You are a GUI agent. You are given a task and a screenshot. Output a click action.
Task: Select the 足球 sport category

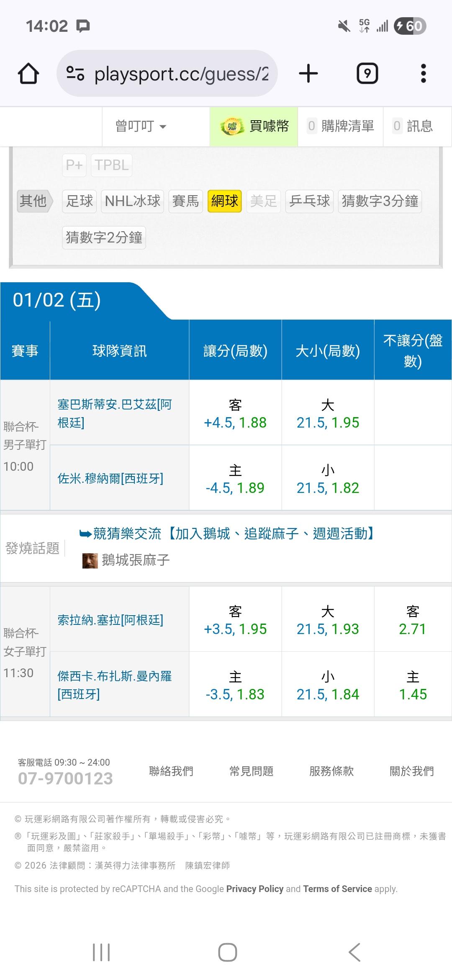tap(80, 201)
